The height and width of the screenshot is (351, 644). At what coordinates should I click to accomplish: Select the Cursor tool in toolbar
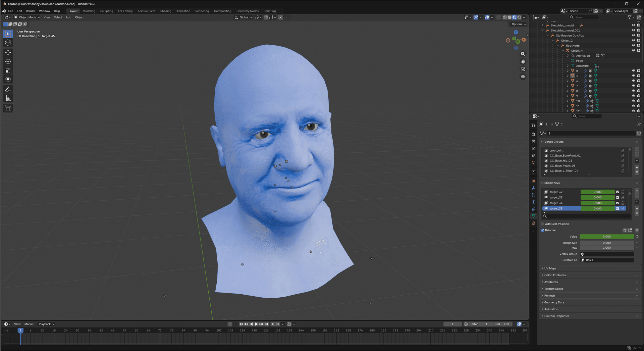[x=8, y=43]
